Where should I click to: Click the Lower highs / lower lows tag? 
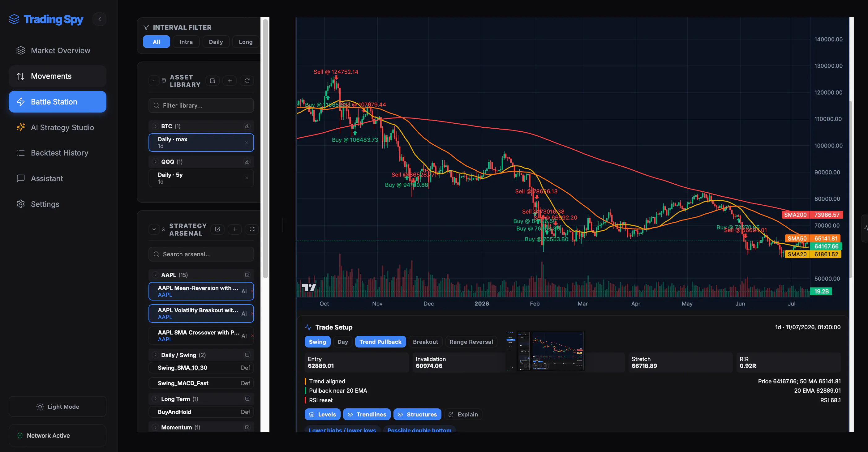[x=342, y=430]
